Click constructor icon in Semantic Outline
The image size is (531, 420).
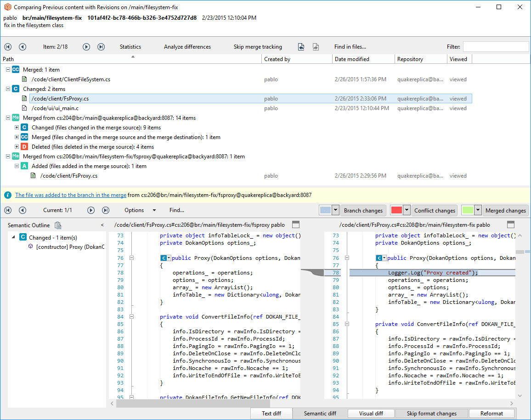click(30, 246)
